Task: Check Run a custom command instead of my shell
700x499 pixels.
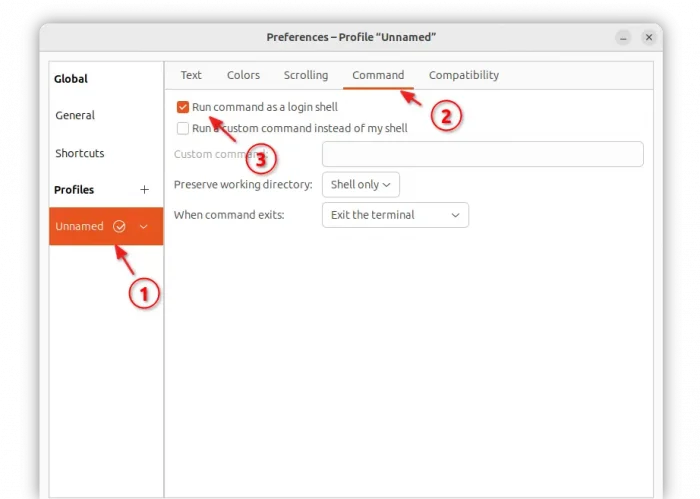Action: (183, 128)
